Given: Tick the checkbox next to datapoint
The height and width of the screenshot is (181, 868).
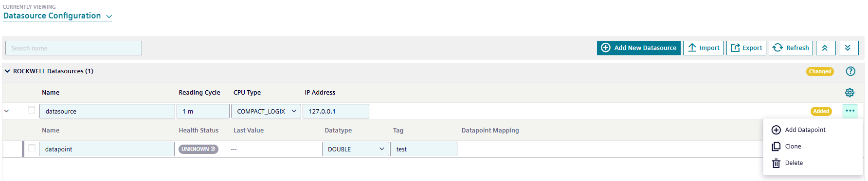Looking at the screenshot, I should 32,148.
